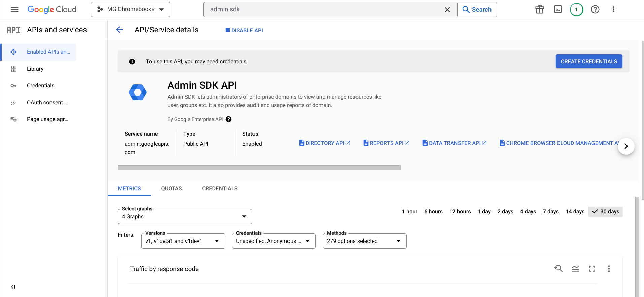This screenshot has height=297, width=644.
Task: Open the Versions filter dropdown
Action: coord(183,241)
